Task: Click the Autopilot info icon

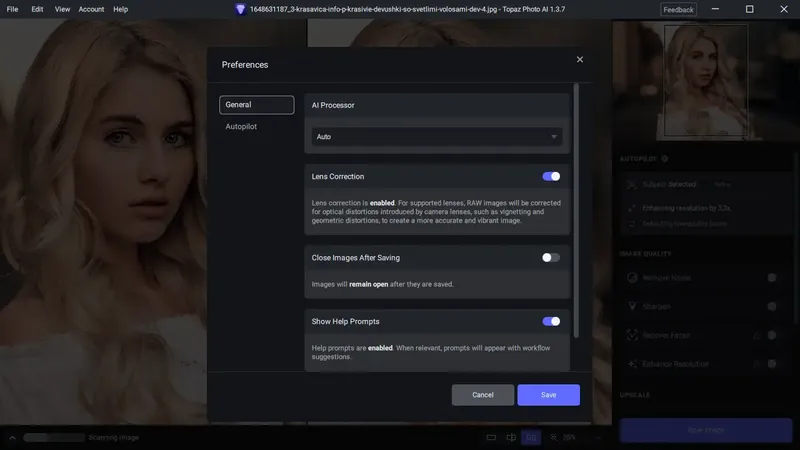Action: pos(664,159)
